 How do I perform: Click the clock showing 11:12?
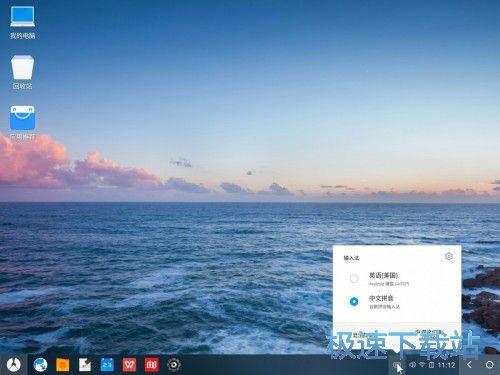(446, 365)
